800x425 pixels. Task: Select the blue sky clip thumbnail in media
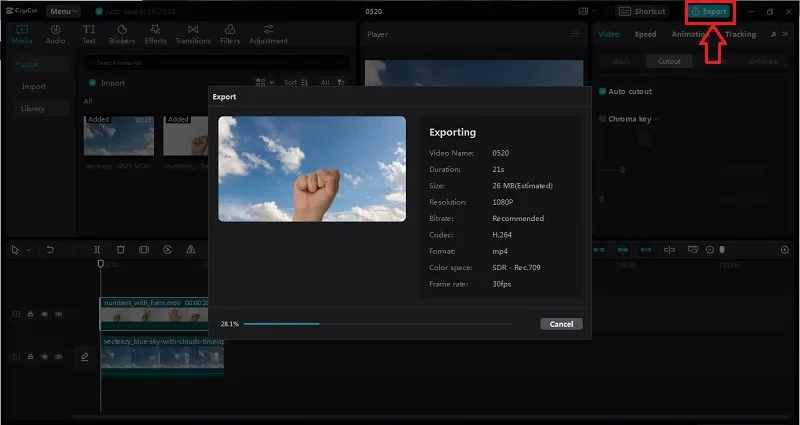tap(119, 135)
